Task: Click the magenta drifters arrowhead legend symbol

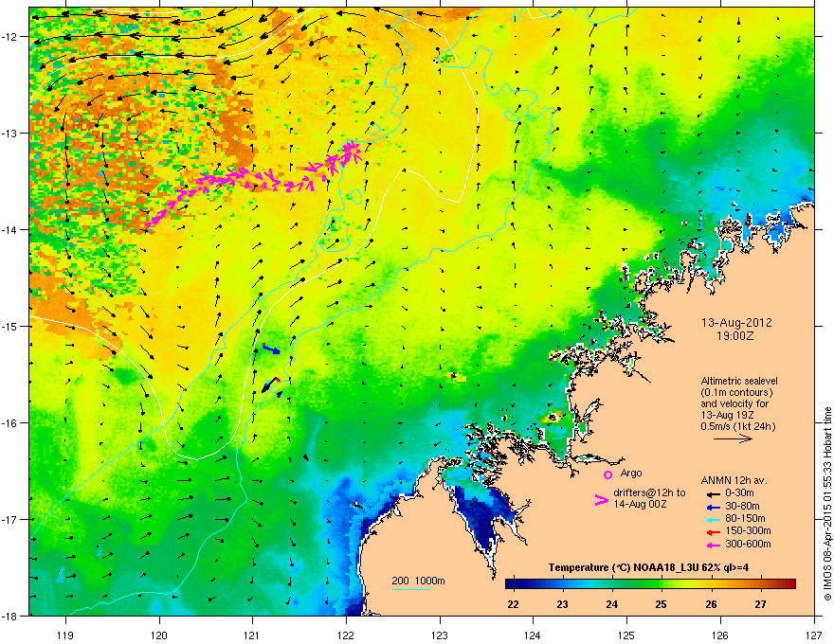Action: [601, 500]
